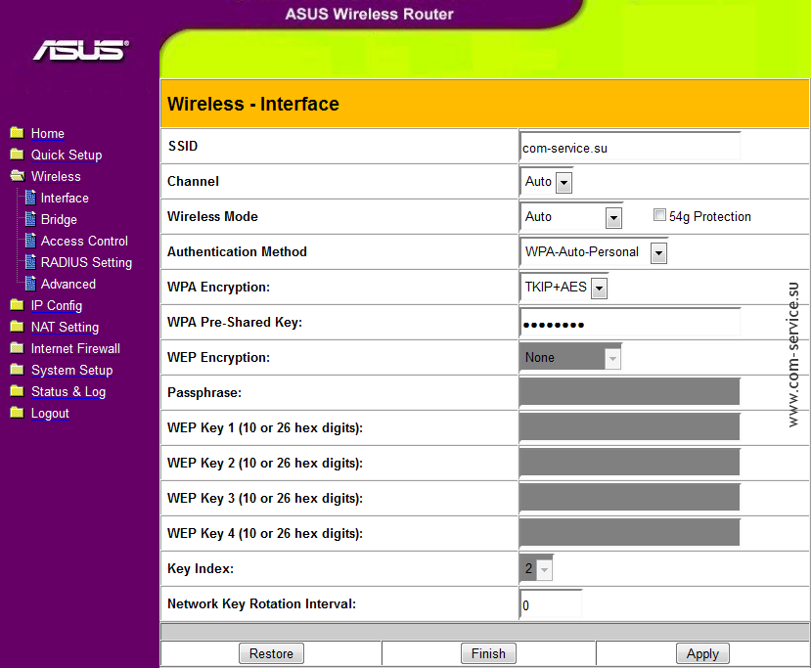Image resolution: width=812 pixels, height=668 pixels.
Task: Focus the Network Key Rotation Interval field
Action: [551, 604]
